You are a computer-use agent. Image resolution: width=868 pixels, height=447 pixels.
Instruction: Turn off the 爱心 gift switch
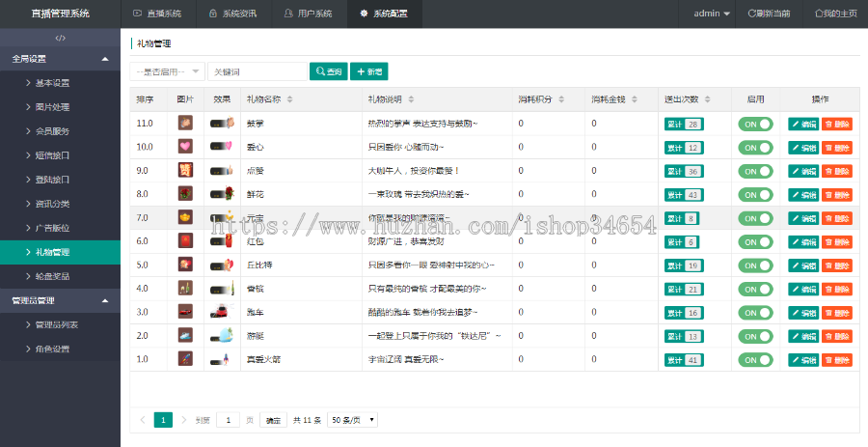click(x=755, y=148)
